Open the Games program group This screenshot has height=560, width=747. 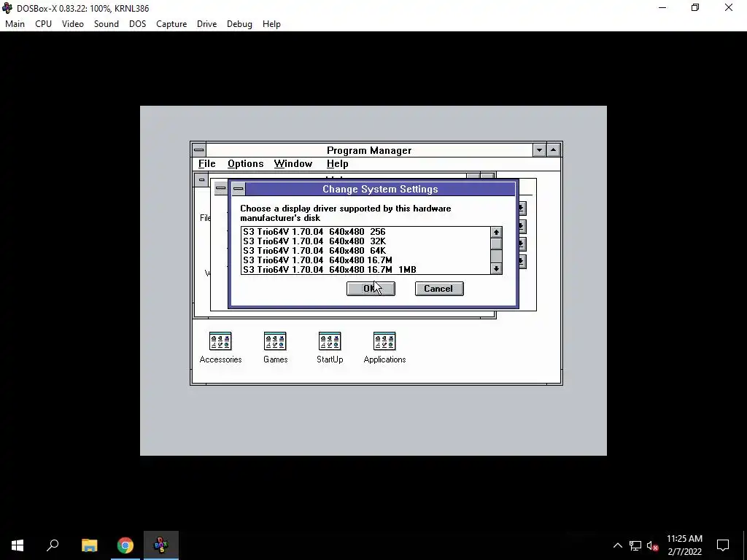click(x=275, y=348)
